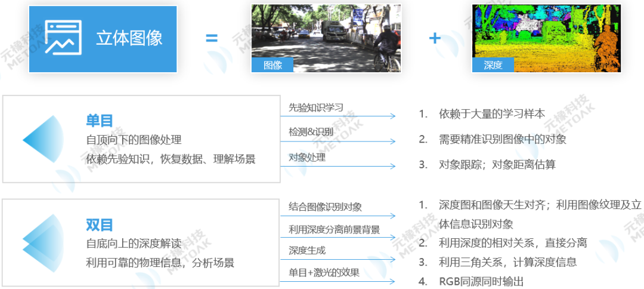644x289 pixels.
Task: Click the text RGB同源同时输出
Action: tap(482, 282)
